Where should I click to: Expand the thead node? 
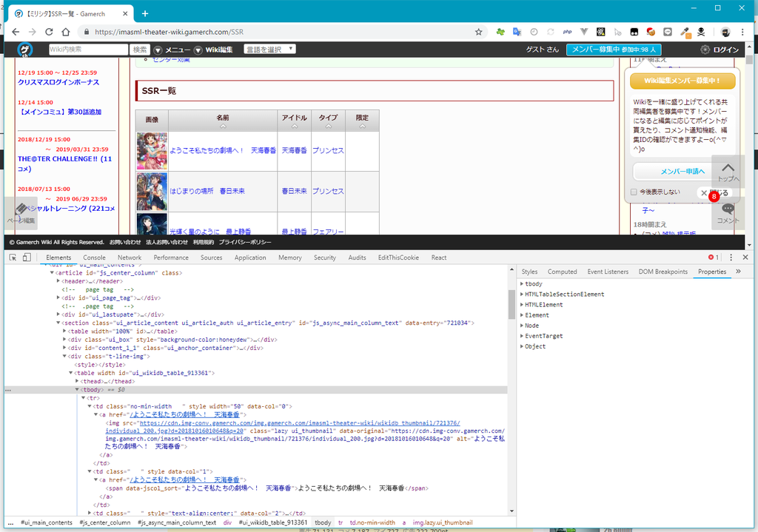pyautogui.click(x=77, y=381)
